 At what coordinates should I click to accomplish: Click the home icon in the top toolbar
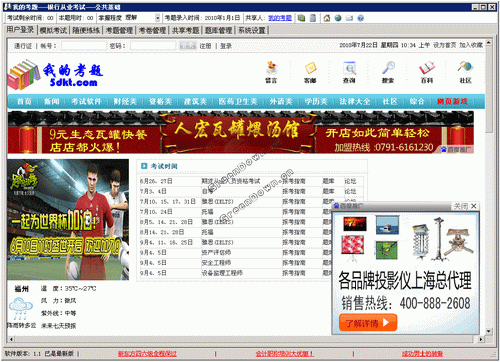click(327, 18)
